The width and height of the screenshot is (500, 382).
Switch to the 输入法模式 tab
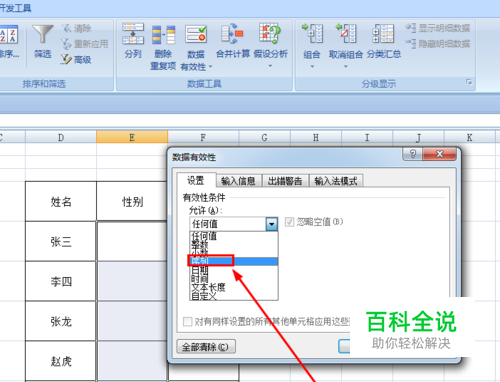[x=336, y=181]
